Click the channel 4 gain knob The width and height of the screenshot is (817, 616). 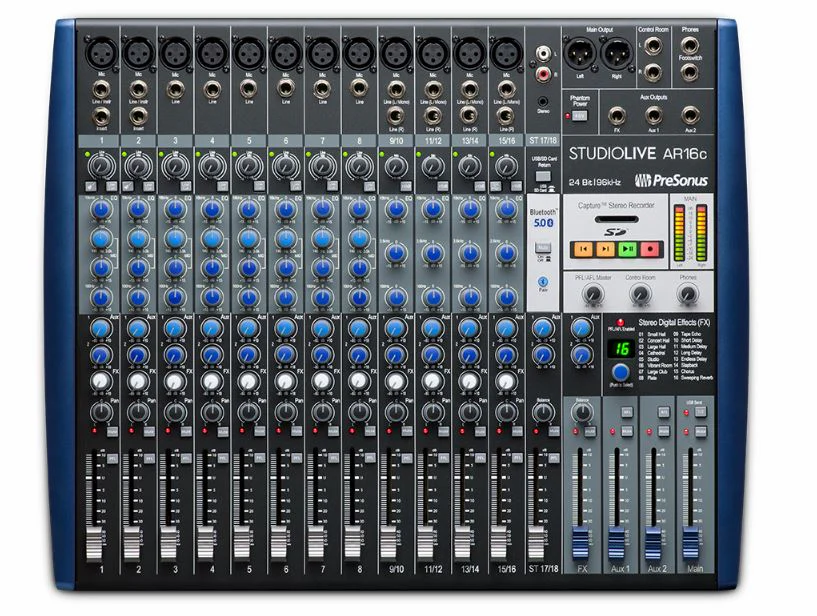[x=212, y=166]
